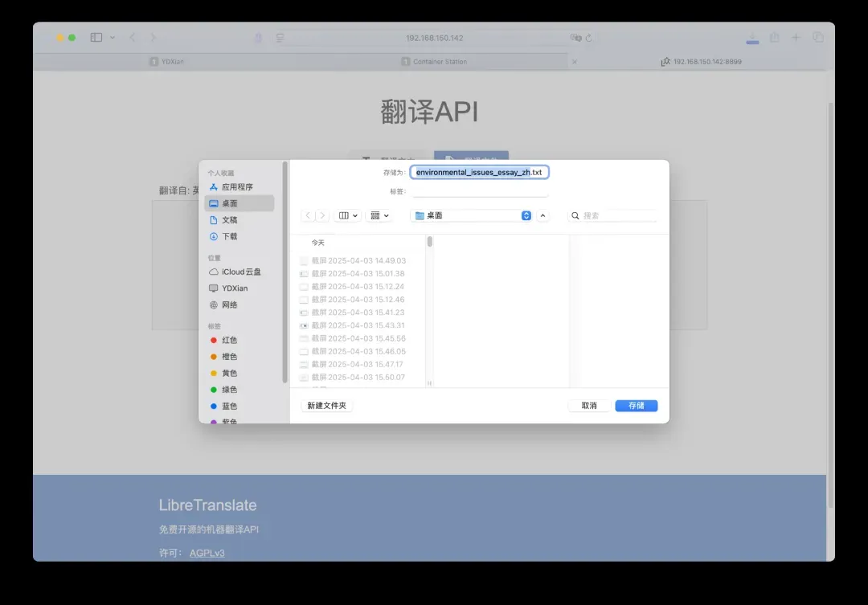
Task: Go to 下载 folder in sidebar
Action: [229, 236]
